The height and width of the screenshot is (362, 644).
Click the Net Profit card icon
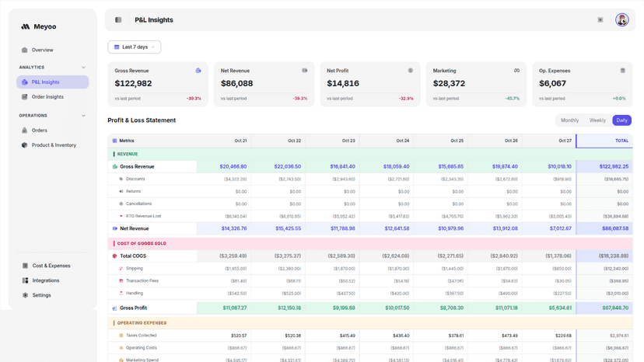pyautogui.click(x=411, y=71)
